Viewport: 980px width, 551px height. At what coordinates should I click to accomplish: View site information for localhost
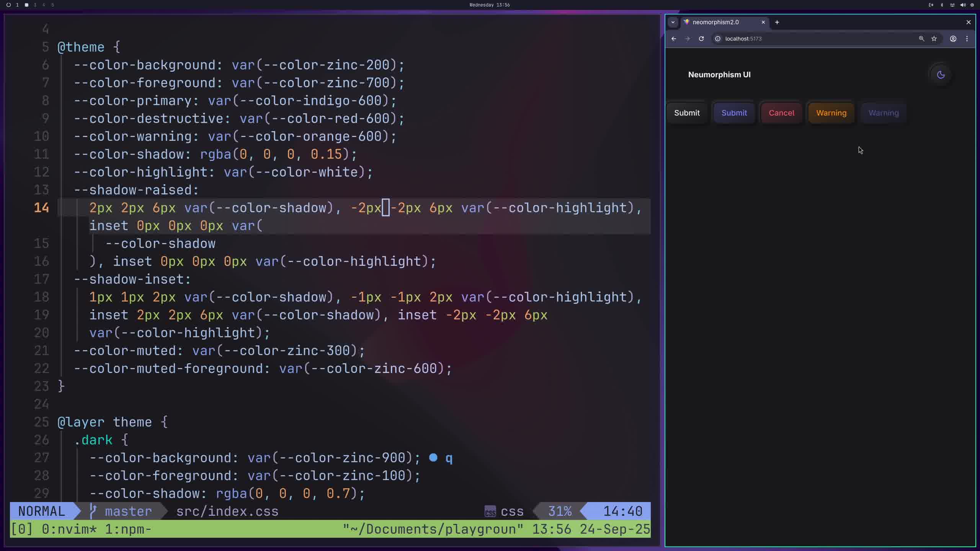(x=718, y=39)
